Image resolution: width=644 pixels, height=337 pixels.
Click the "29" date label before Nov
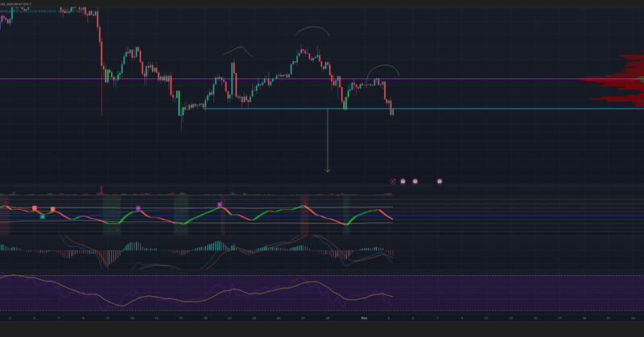point(328,319)
